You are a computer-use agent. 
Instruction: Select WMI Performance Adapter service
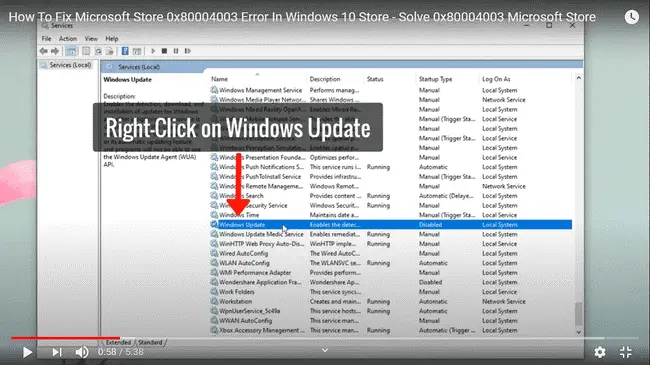[x=390, y=273]
